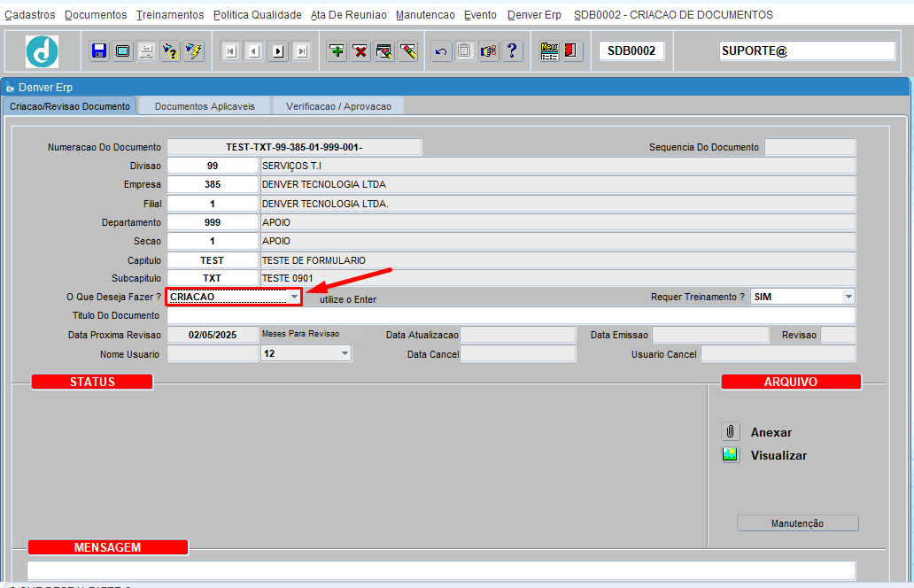Click the Manutenção button

(x=797, y=523)
